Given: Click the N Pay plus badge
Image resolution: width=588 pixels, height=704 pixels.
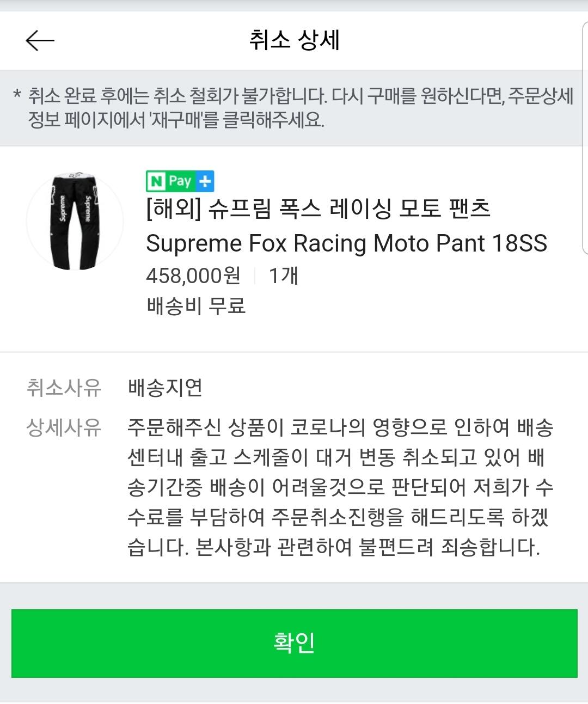Looking at the screenshot, I should 180,181.
